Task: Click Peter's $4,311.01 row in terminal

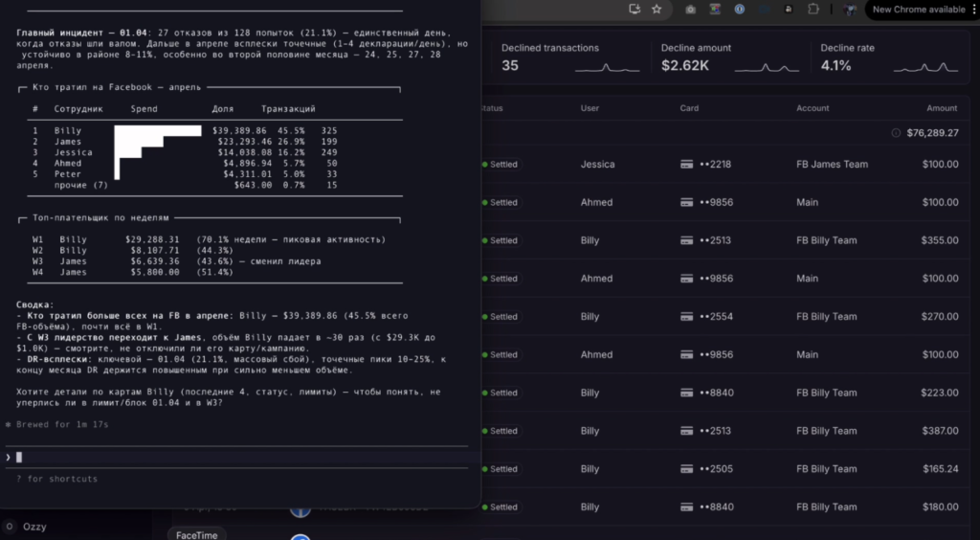Action: tap(185, 174)
